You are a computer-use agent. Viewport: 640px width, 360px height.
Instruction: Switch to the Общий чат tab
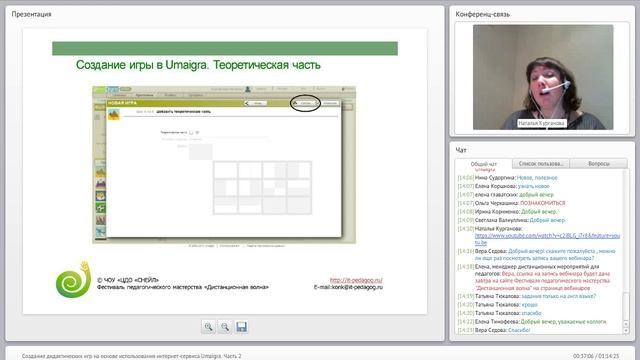(484, 164)
